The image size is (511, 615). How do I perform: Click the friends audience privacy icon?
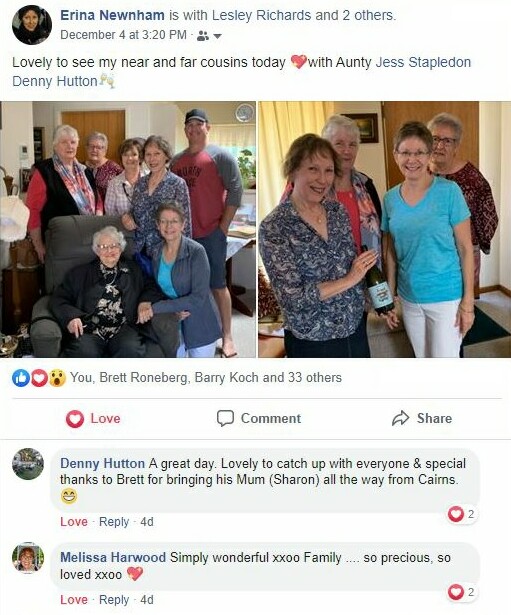203,36
